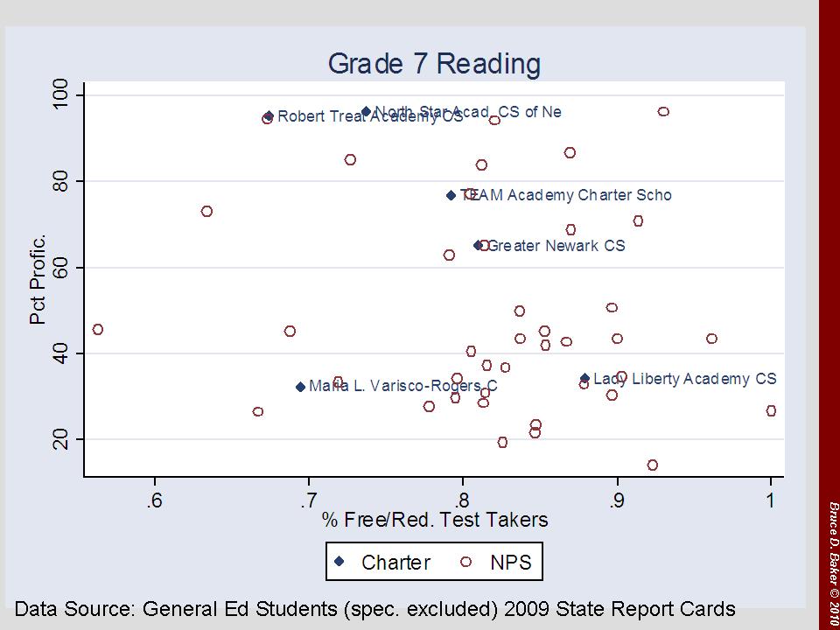Screen dimensions: 840x630
Task: Click the Charter diamond symbol in legend
Action: pyautogui.click(x=341, y=562)
